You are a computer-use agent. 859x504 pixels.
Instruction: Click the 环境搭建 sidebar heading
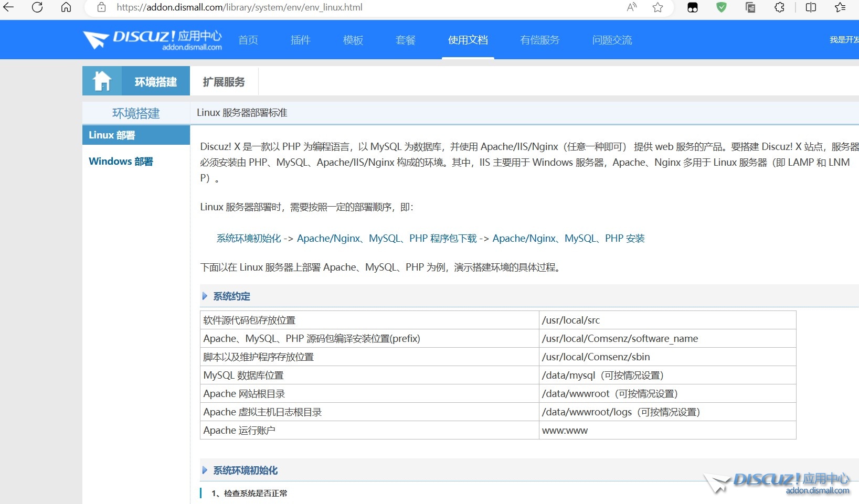136,113
